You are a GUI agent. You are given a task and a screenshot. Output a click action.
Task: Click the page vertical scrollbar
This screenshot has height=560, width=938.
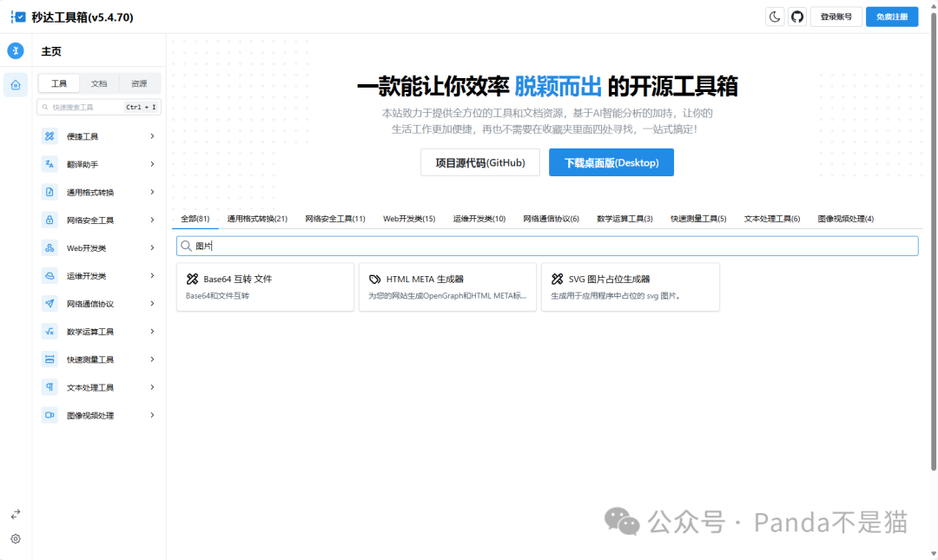pyautogui.click(x=933, y=240)
